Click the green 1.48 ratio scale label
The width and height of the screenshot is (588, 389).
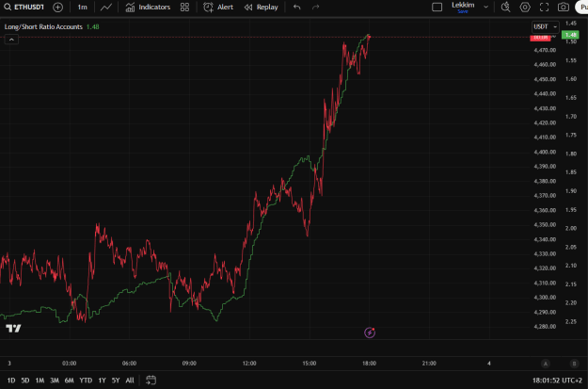[570, 35]
